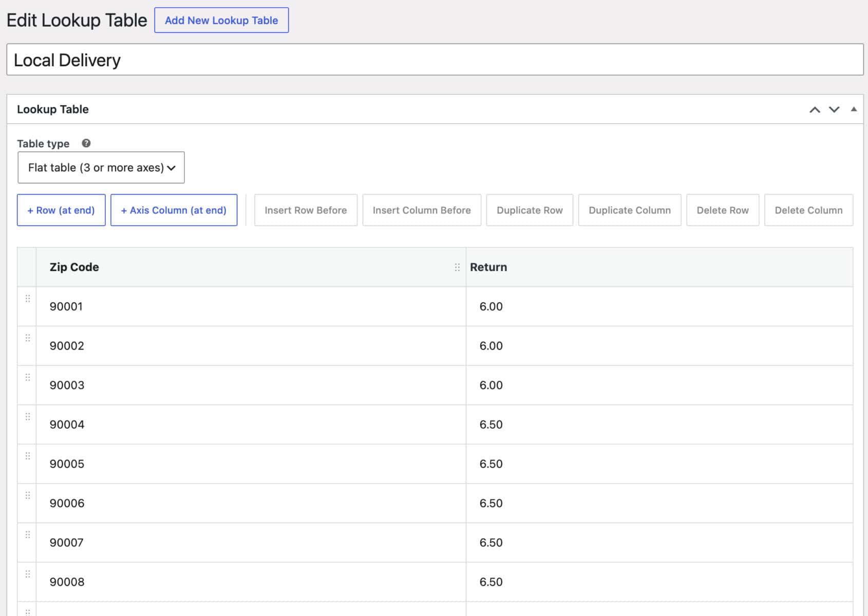Collapse the Lookup Table panel
868x616 pixels.
[x=854, y=109]
